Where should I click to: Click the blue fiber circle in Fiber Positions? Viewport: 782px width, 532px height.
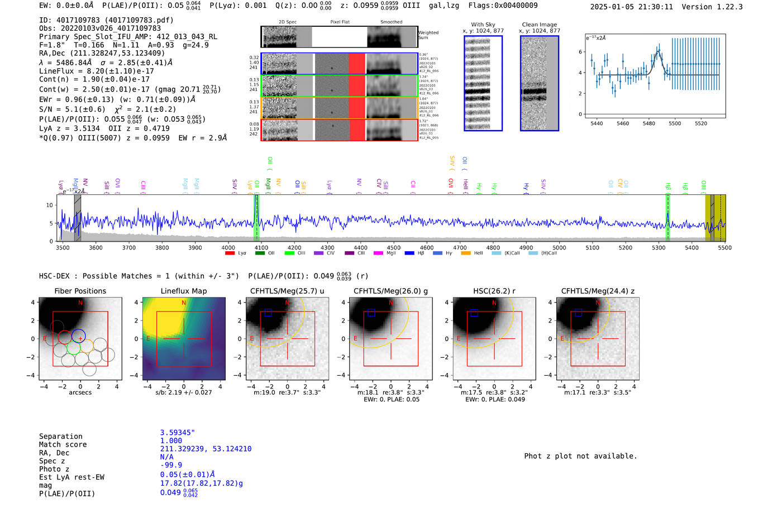(x=78, y=336)
